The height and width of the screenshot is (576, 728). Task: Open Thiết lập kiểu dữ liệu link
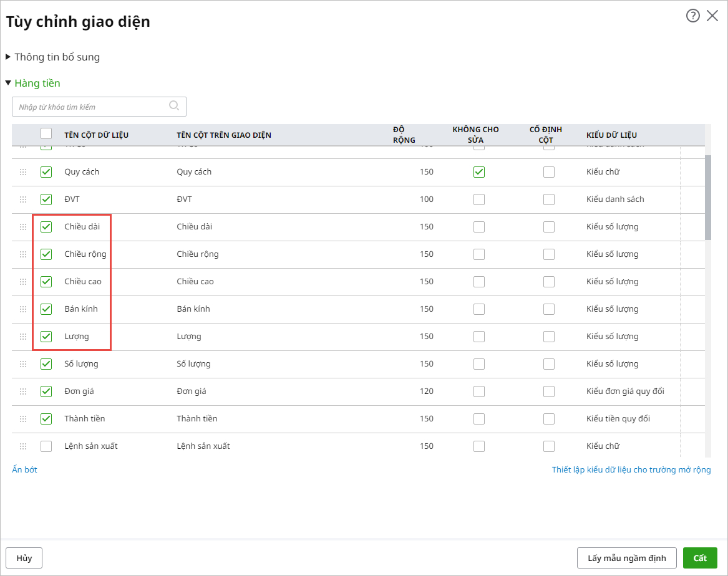click(631, 470)
